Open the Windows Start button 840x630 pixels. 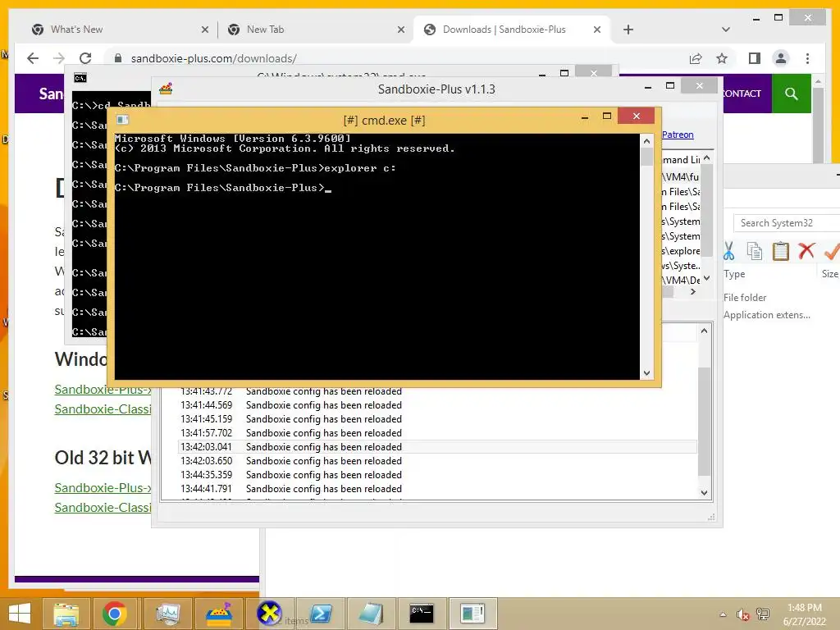click(20, 614)
